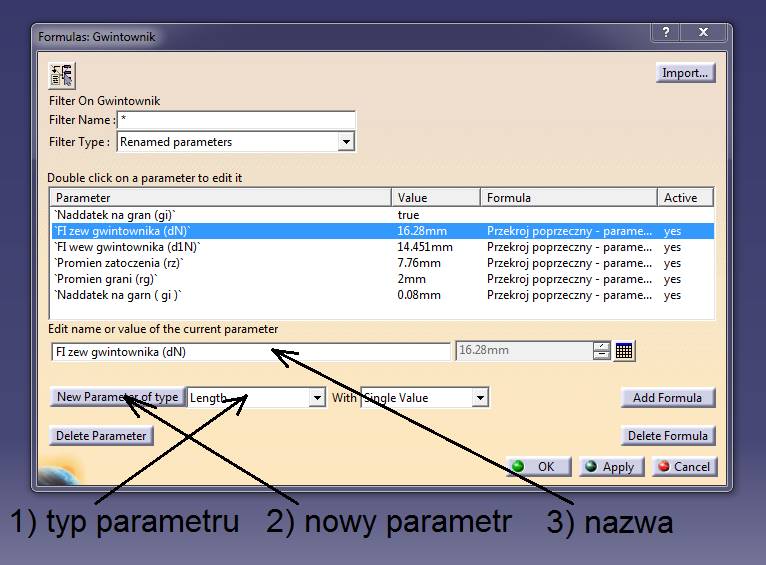Click the Cancel button
The image size is (766, 565).
pyautogui.click(x=684, y=466)
